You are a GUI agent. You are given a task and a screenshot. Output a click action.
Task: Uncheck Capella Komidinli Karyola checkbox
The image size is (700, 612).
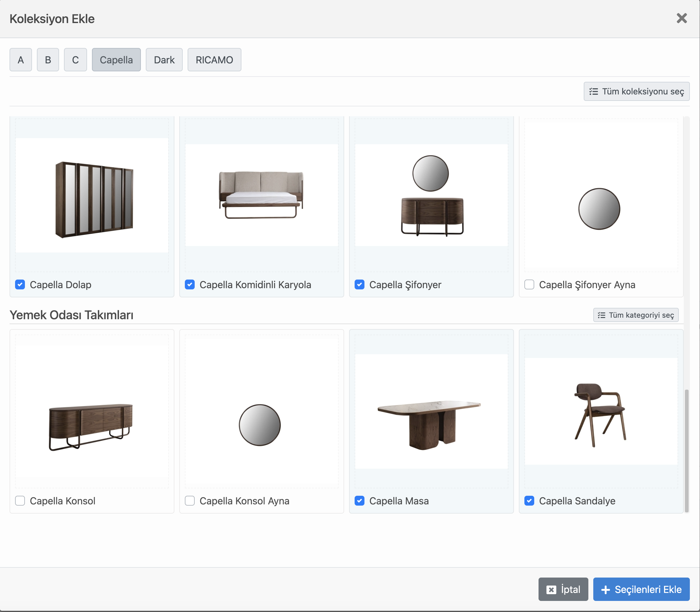pyautogui.click(x=190, y=284)
